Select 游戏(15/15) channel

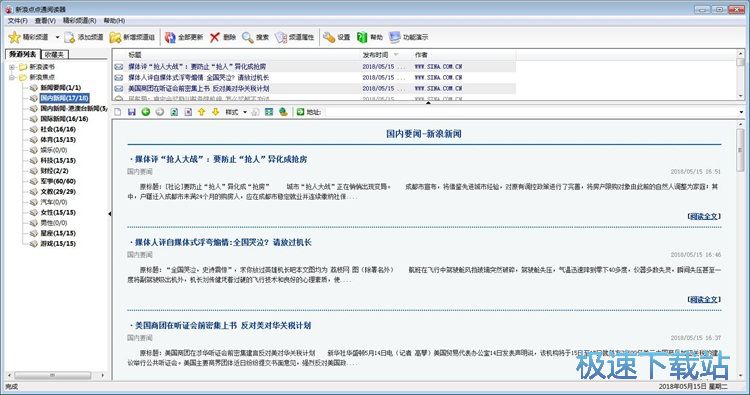pos(58,244)
